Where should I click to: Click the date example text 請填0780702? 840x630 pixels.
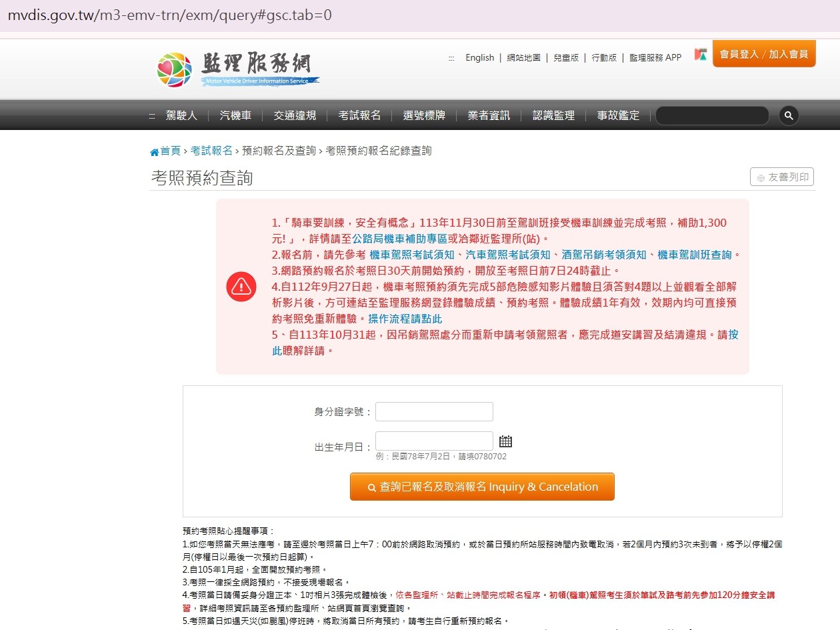pyautogui.click(x=482, y=457)
